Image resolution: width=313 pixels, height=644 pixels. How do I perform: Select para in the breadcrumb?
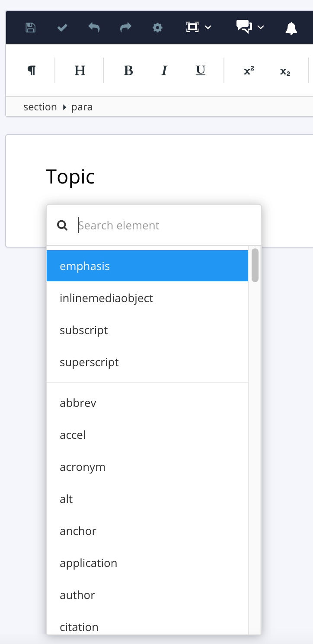[82, 106]
